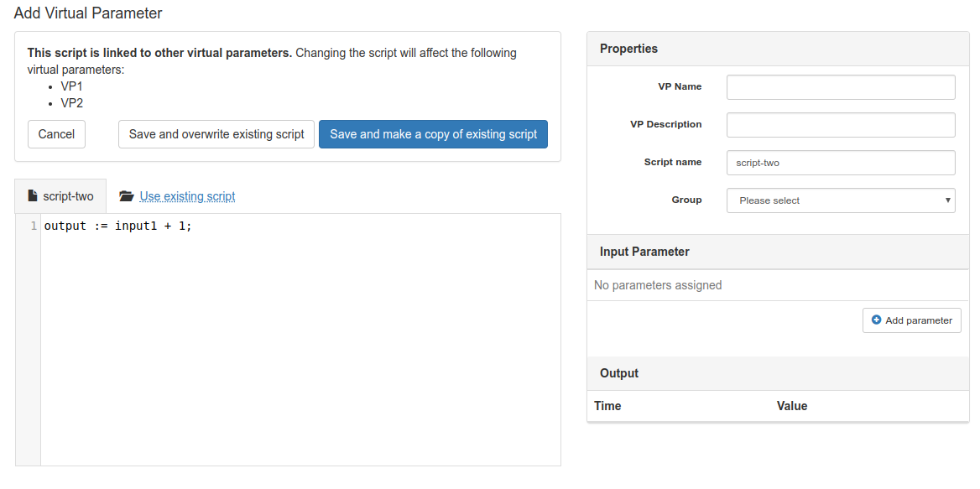Screen dimensions: 980x489
Task: Click the file icon on script-two tab
Action: point(33,196)
